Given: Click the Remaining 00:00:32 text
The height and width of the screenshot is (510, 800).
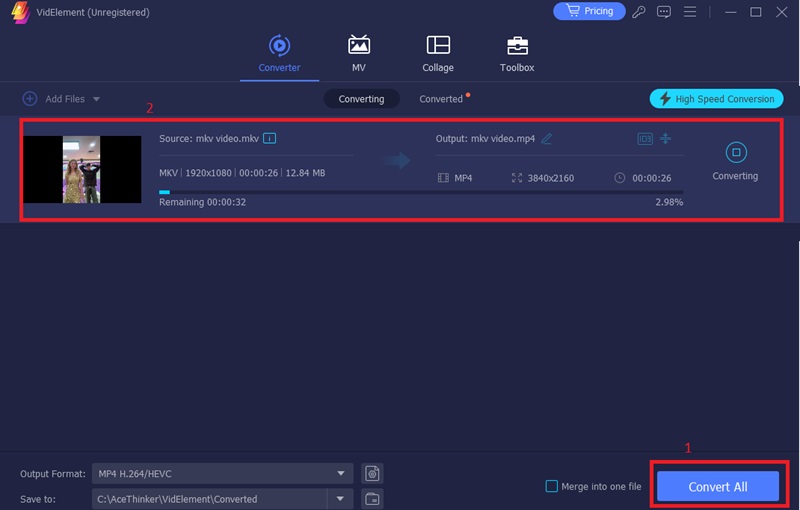Looking at the screenshot, I should (203, 202).
